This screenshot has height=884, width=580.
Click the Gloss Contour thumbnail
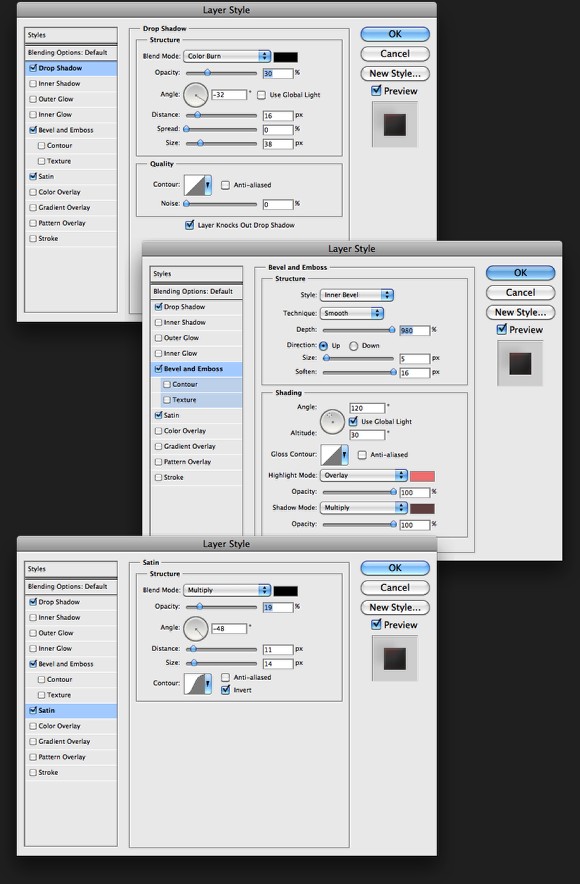[x=331, y=454]
